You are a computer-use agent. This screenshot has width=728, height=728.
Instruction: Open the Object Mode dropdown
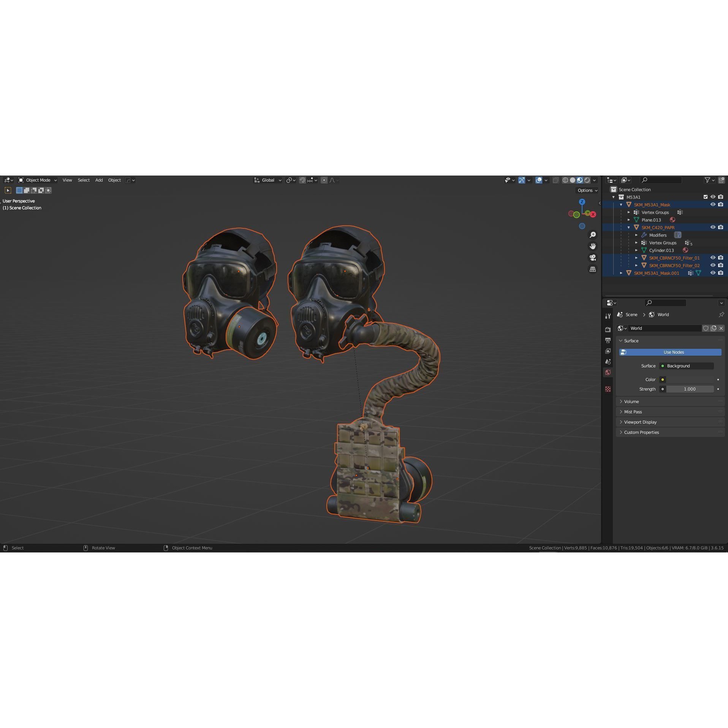(37, 180)
